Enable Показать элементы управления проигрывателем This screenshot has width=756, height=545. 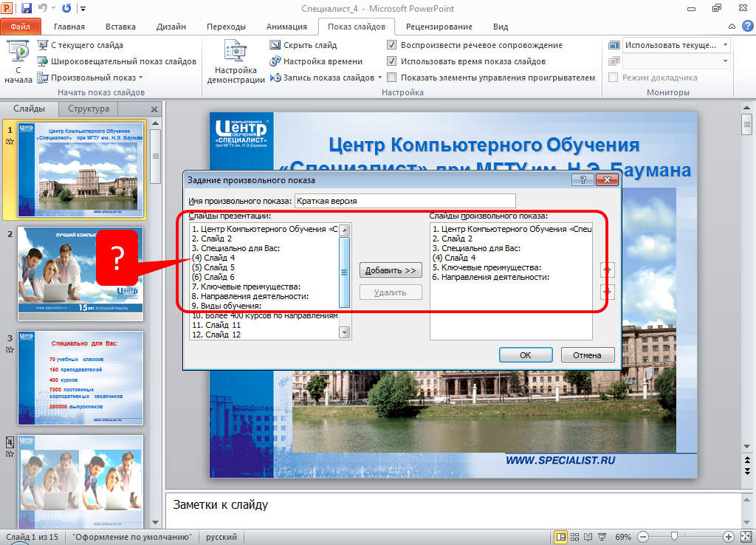392,78
